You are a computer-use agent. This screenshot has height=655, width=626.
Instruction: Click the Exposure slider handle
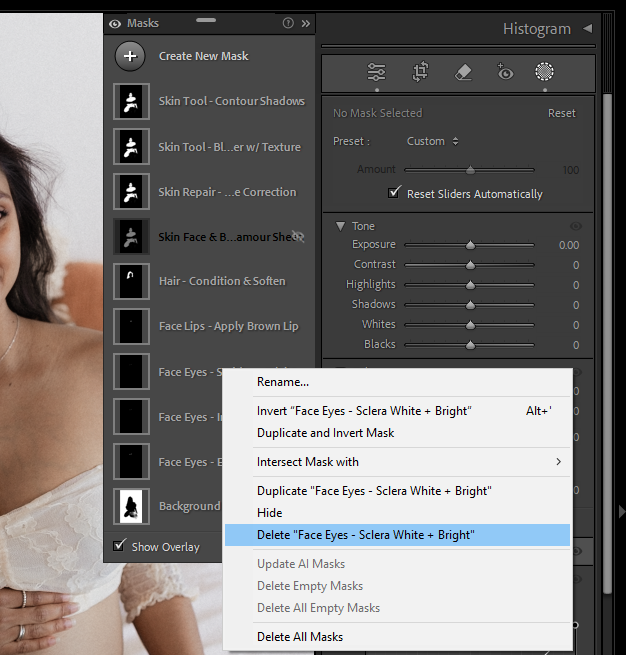470,245
